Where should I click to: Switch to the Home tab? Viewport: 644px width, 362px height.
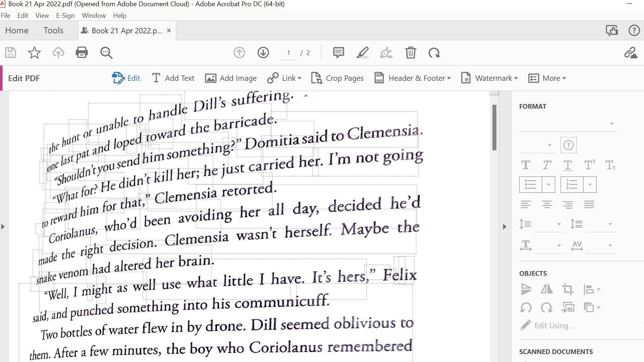(17, 30)
